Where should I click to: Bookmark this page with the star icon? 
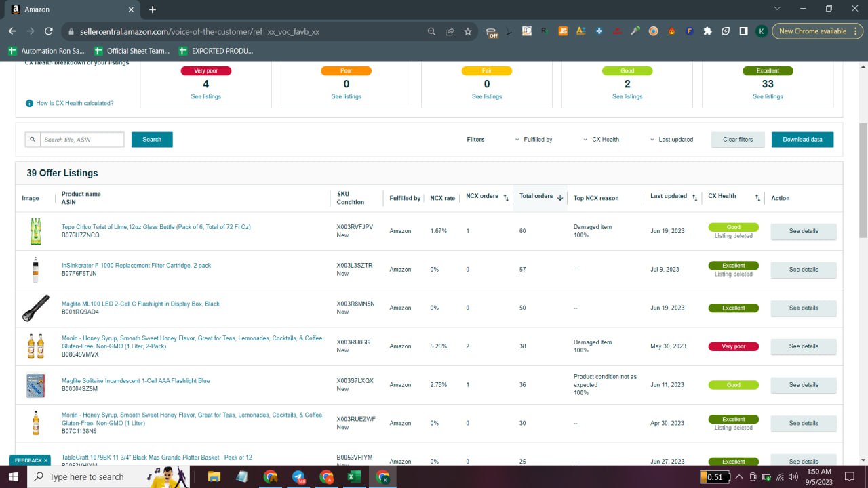(x=468, y=31)
